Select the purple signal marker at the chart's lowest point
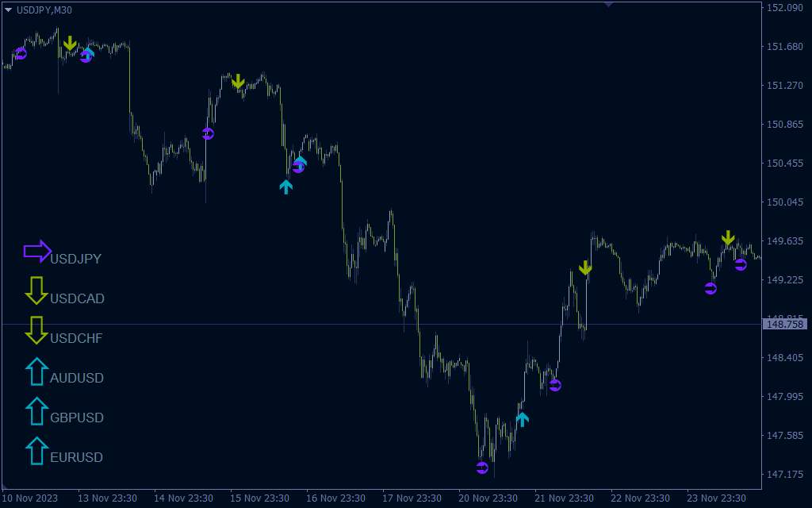Image resolution: width=812 pixels, height=508 pixels. tap(482, 468)
